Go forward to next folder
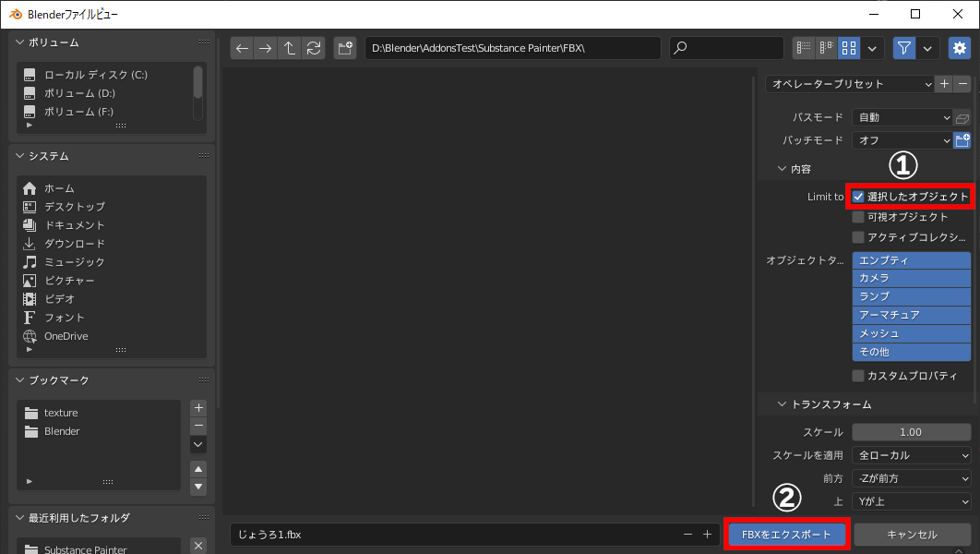 tap(265, 48)
